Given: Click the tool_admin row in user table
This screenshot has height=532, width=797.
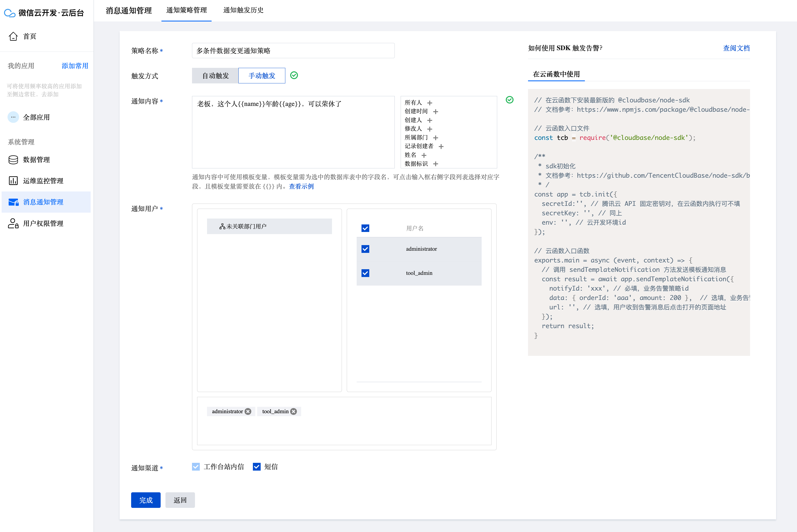Looking at the screenshot, I should (419, 273).
